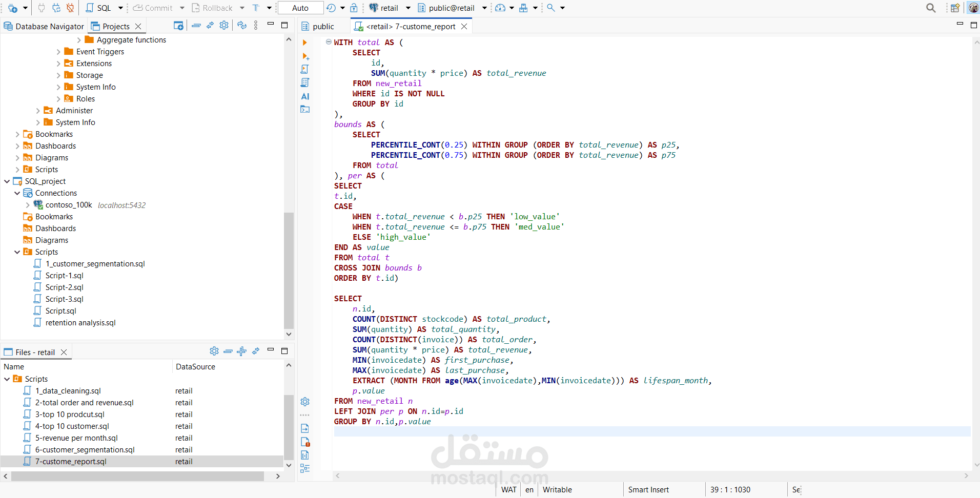Expand the Event Triggers folder

coord(58,52)
